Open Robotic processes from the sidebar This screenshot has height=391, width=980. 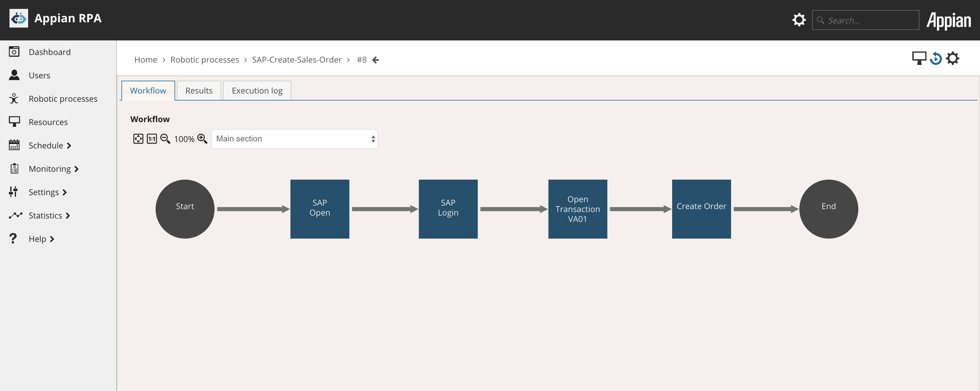pos(63,99)
